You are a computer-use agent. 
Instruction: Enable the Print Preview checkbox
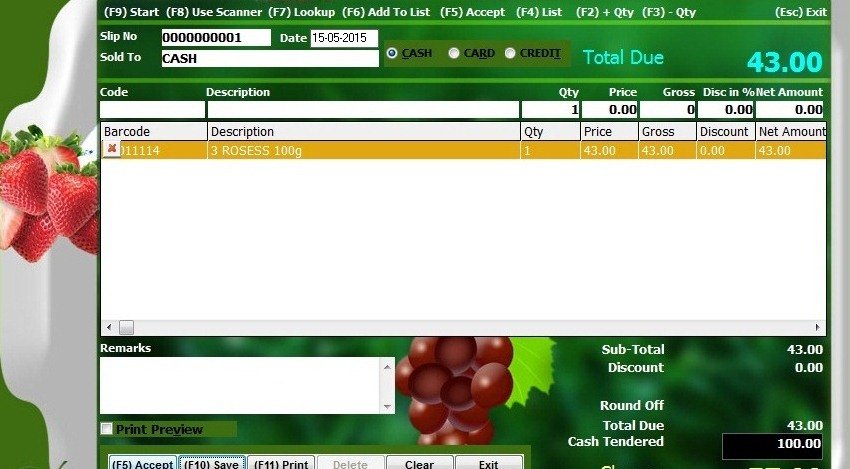click(107, 429)
